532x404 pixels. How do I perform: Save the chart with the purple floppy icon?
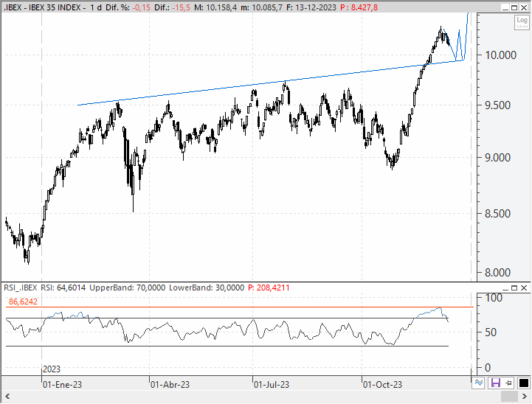[496, 383]
